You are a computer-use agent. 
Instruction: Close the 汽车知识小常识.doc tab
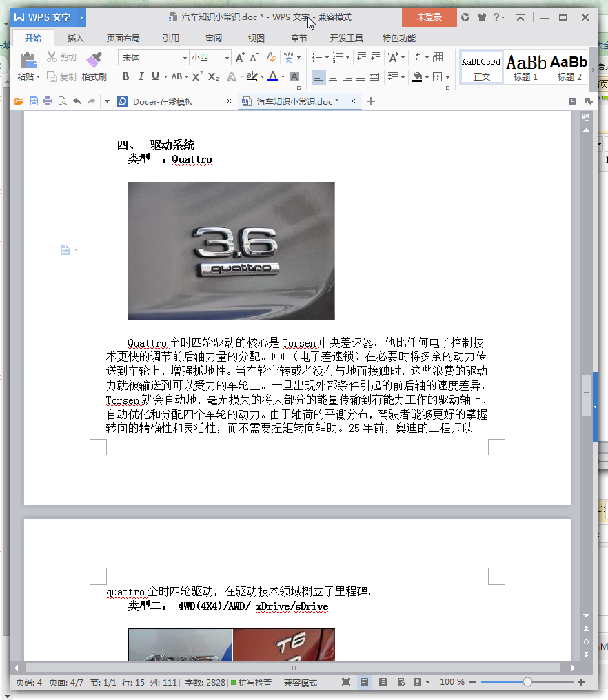[354, 101]
